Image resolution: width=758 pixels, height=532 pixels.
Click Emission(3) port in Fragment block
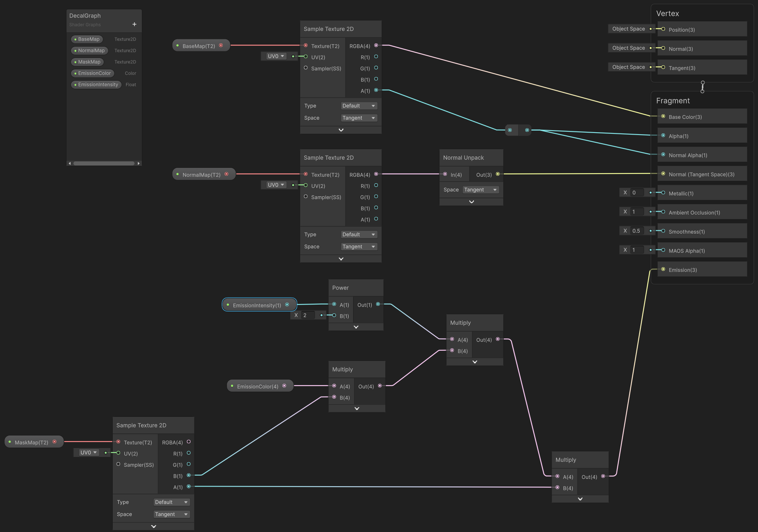tap(663, 269)
